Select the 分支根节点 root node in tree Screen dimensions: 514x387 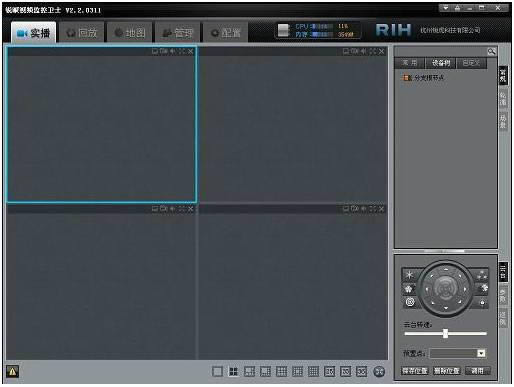(424, 78)
